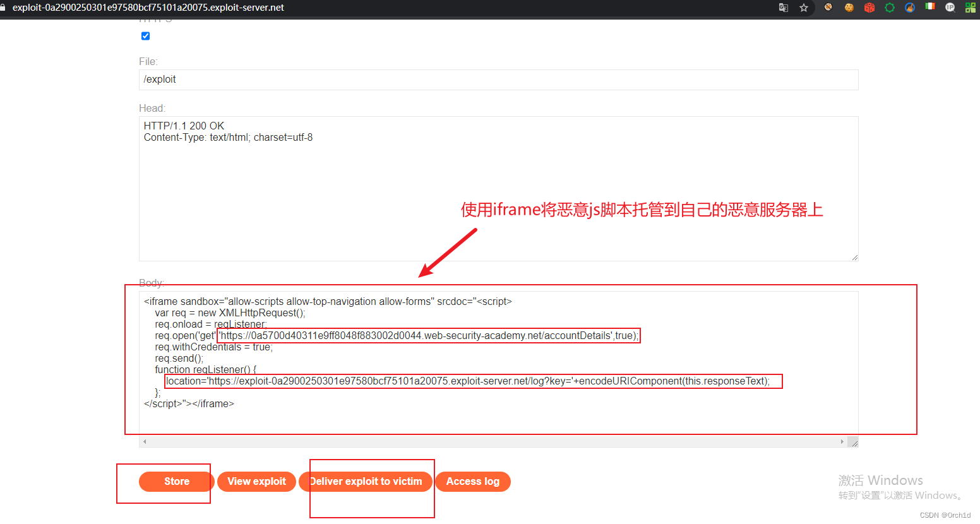Toggle the HTTPS checkbox
This screenshot has width=980, height=524.
coord(145,36)
